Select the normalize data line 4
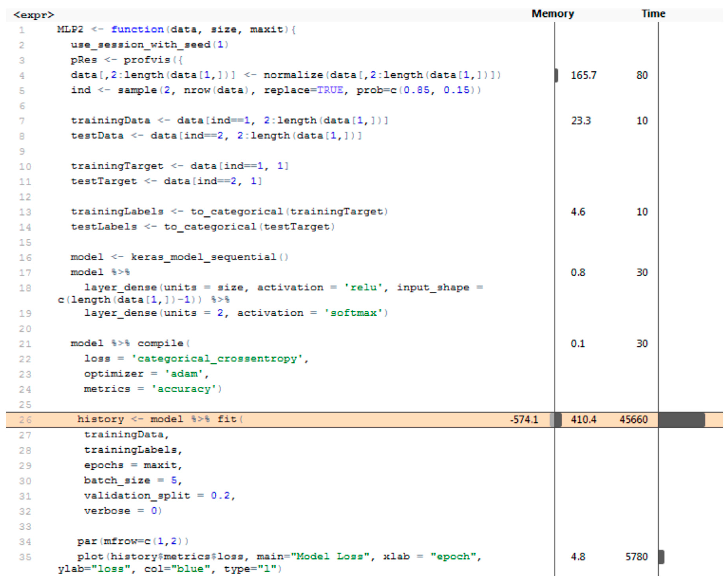The image size is (728, 583). coord(285,75)
